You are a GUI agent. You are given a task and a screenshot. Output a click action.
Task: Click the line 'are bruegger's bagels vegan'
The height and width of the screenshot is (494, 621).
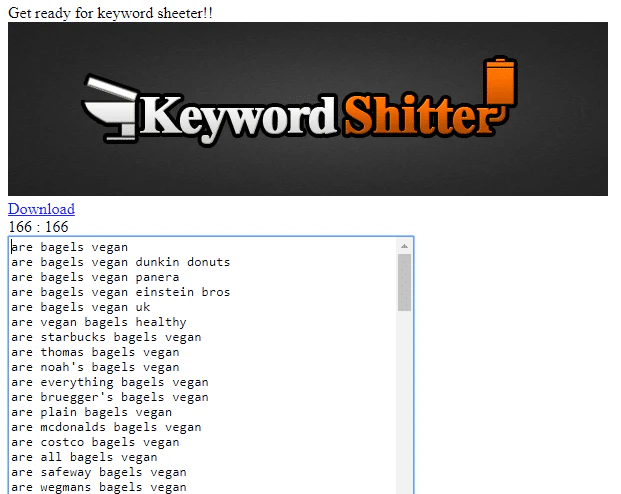coord(110,397)
